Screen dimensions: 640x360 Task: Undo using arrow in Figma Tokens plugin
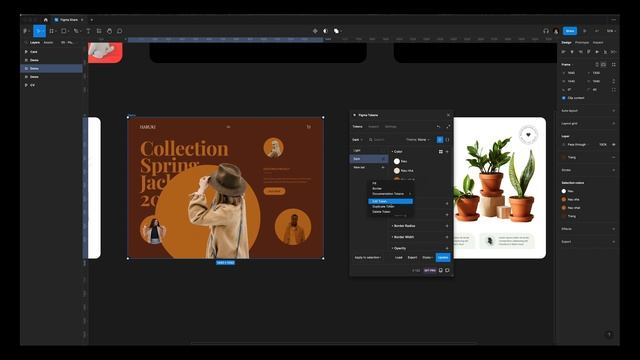439,127
